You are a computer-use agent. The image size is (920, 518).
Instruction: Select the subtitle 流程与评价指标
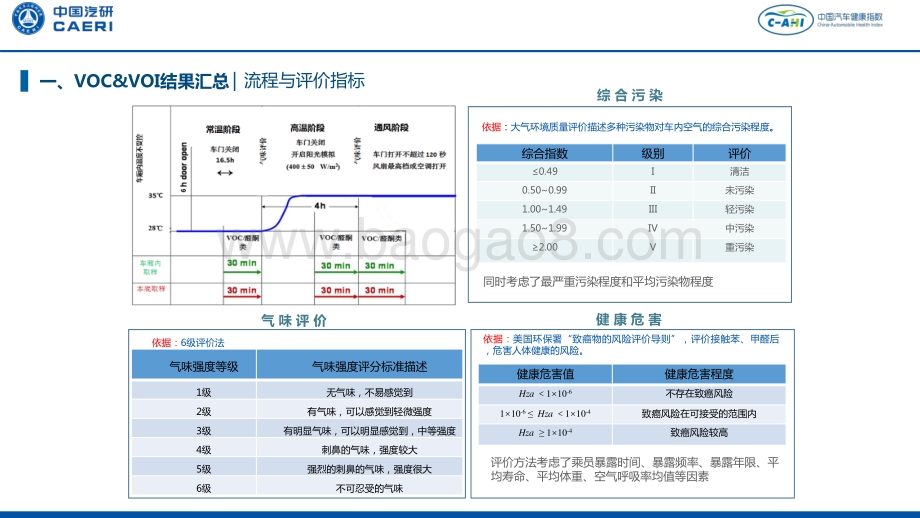[304, 80]
